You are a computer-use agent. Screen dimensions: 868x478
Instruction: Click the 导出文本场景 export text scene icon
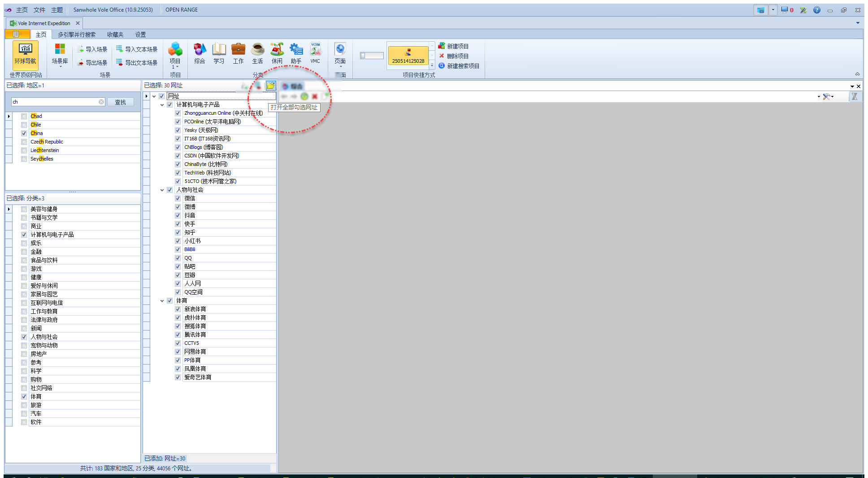point(120,63)
